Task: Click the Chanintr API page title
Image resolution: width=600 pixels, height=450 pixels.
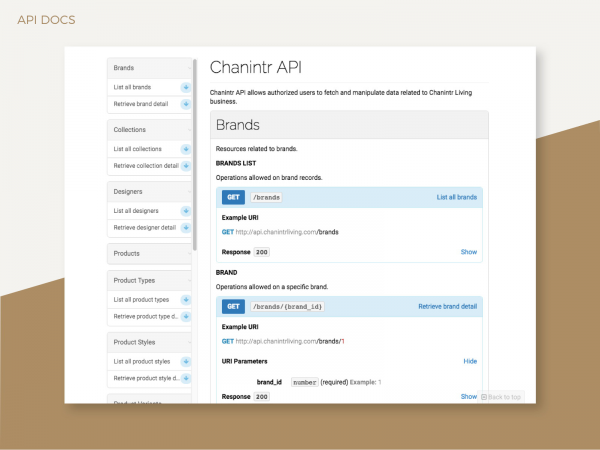Action: (256, 67)
